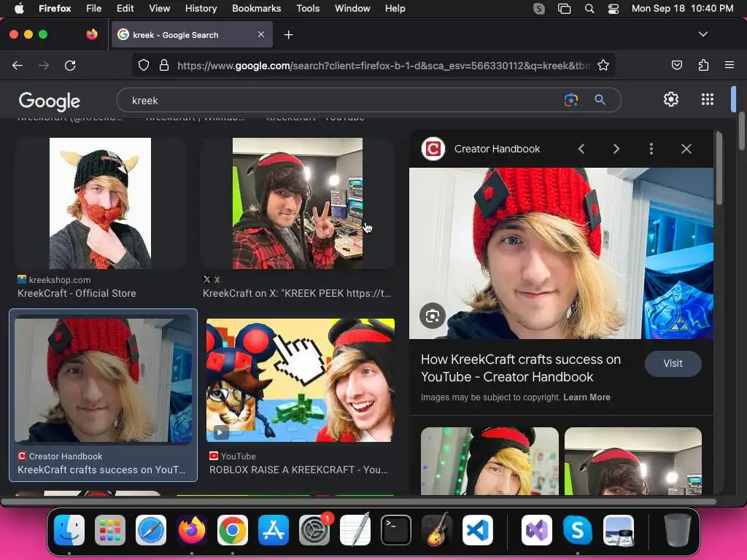Image resolution: width=747 pixels, height=560 pixels.
Task: Open the Trash in the dock
Action: [x=678, y=530]
